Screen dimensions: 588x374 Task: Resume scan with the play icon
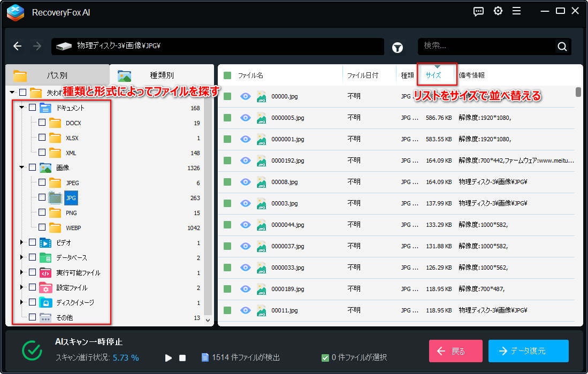(169, 358)
